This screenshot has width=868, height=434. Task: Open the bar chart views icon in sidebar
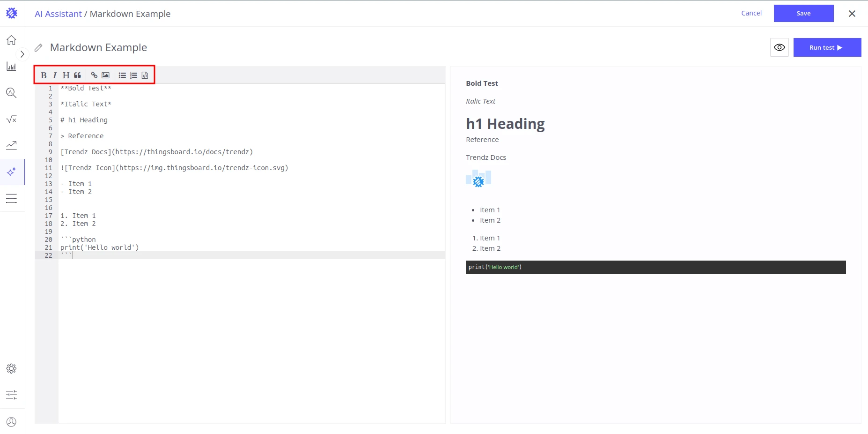pyautogui.click(x=12, y=67)
